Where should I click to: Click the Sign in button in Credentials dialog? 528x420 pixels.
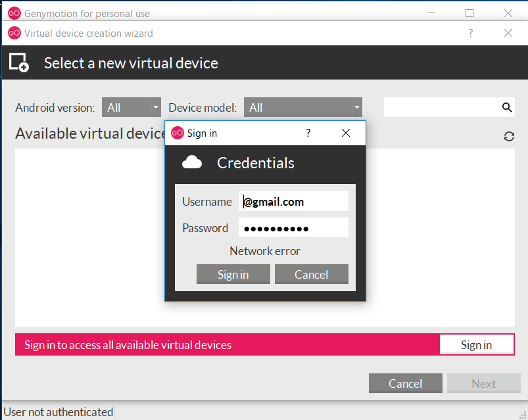[x=233, y=274]
